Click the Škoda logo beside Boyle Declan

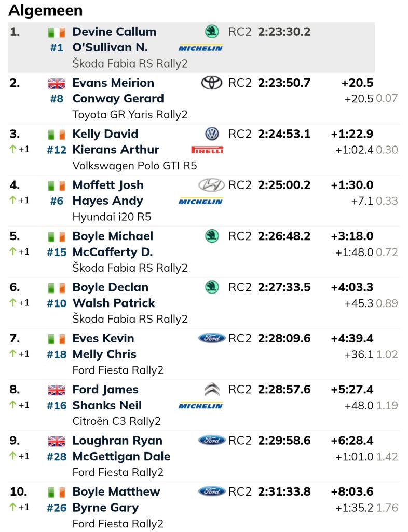212,287
